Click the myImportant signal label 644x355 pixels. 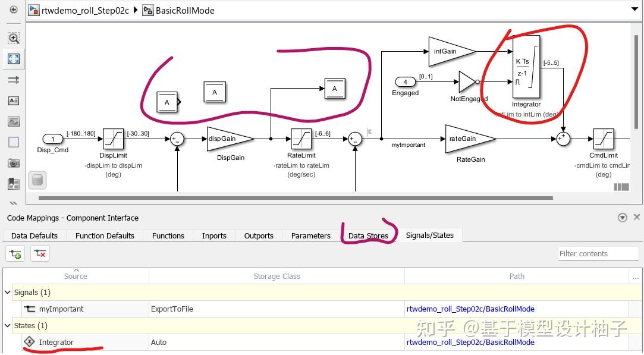(x=409, y=144)
